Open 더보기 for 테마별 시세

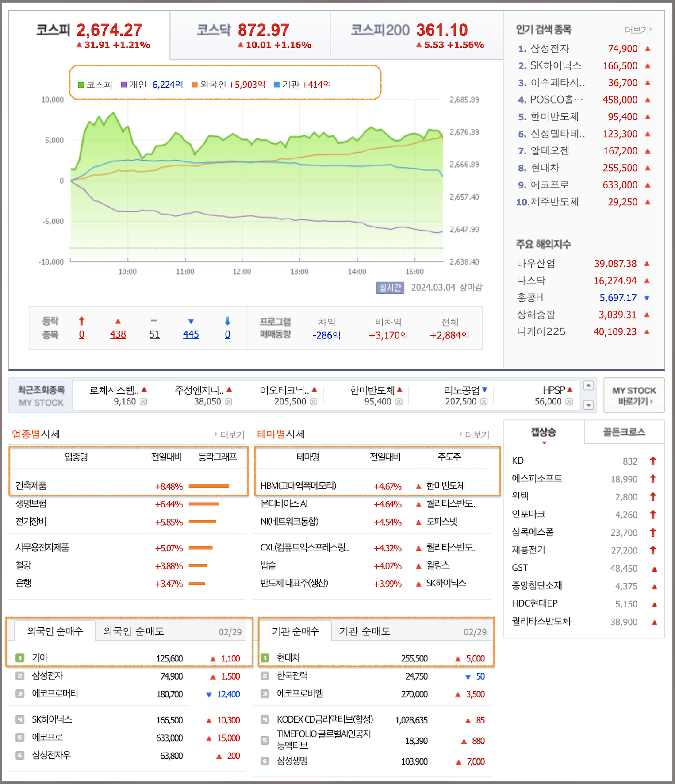coord(475,435)
